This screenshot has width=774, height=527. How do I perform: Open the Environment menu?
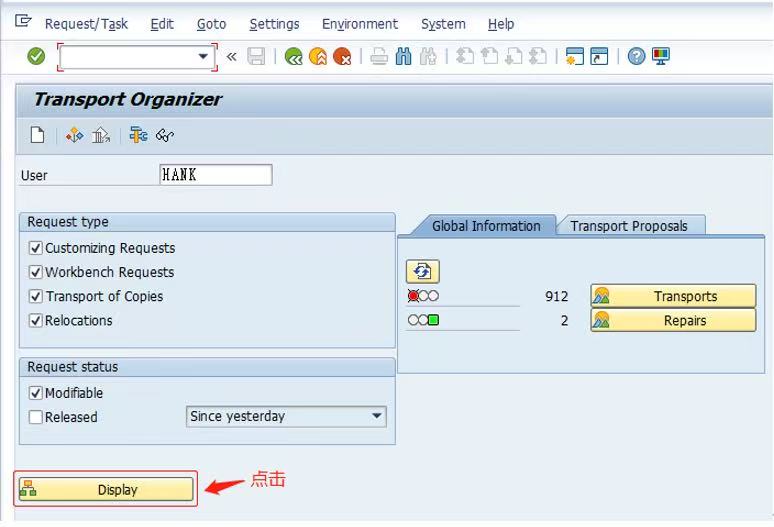pyautogui.click(x=359, y=24)
